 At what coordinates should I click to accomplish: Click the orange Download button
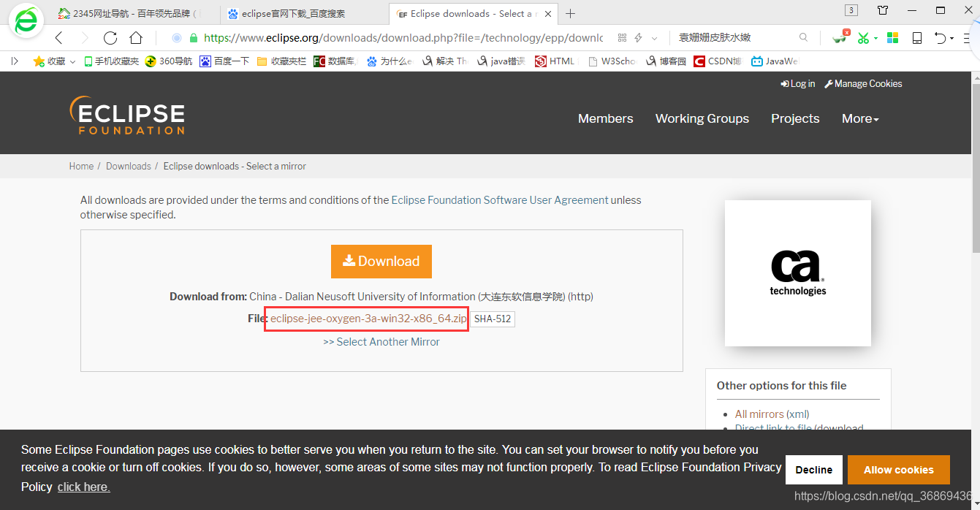(x=381, y=261)
